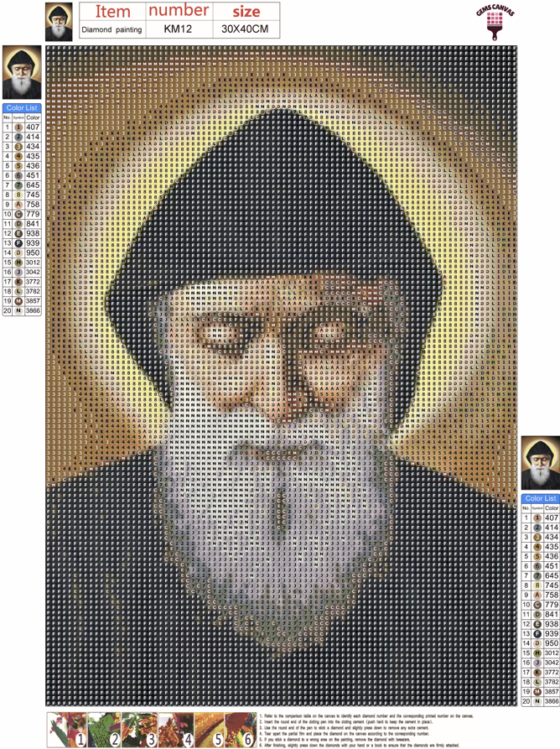Choose symbol M swatch in left Color List
Screen dimensions: 560x749
(18, 300)
